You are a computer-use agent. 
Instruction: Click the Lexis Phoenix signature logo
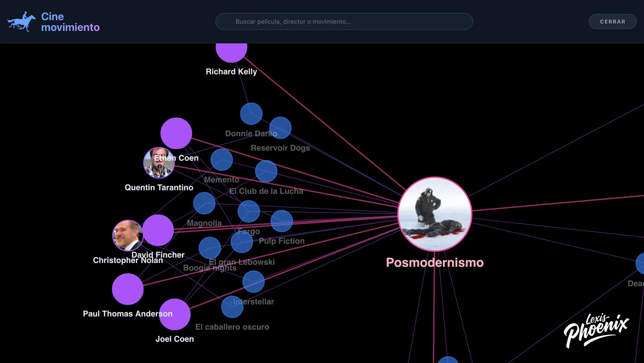pyautogui.click(x=596, y=331)
